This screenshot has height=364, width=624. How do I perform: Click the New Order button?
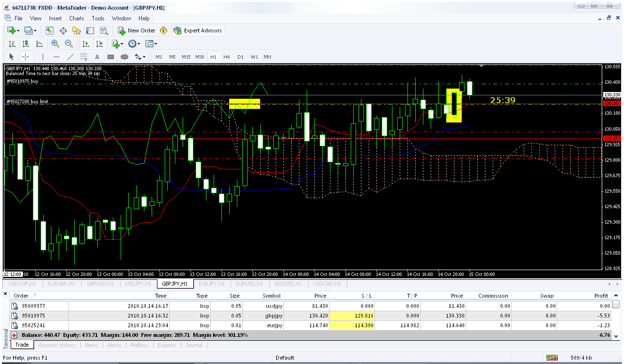pyautogui.click(x=137, y=30)
